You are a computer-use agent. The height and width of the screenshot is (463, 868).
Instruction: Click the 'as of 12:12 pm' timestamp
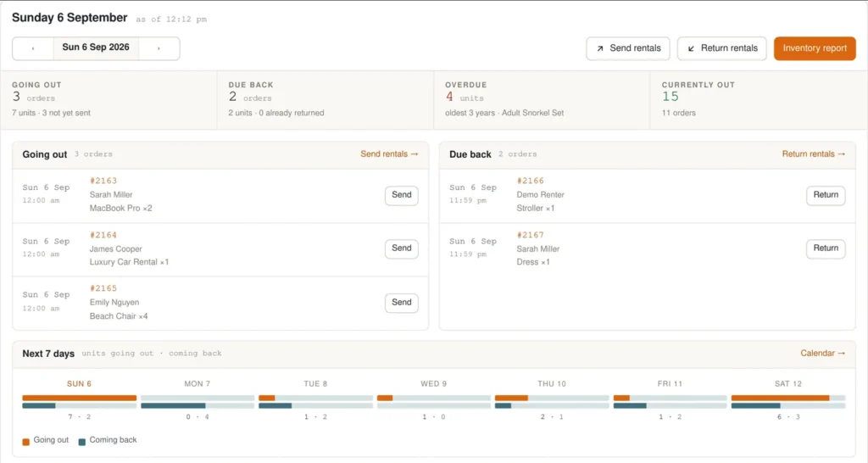171,19
